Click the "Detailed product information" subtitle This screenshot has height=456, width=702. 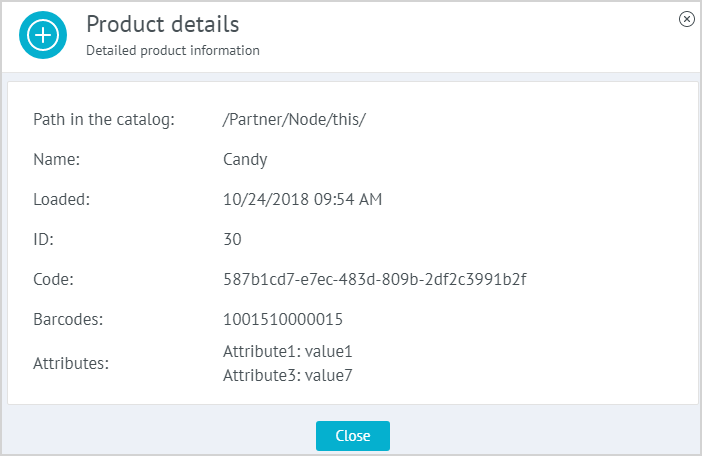click(173, 50)
